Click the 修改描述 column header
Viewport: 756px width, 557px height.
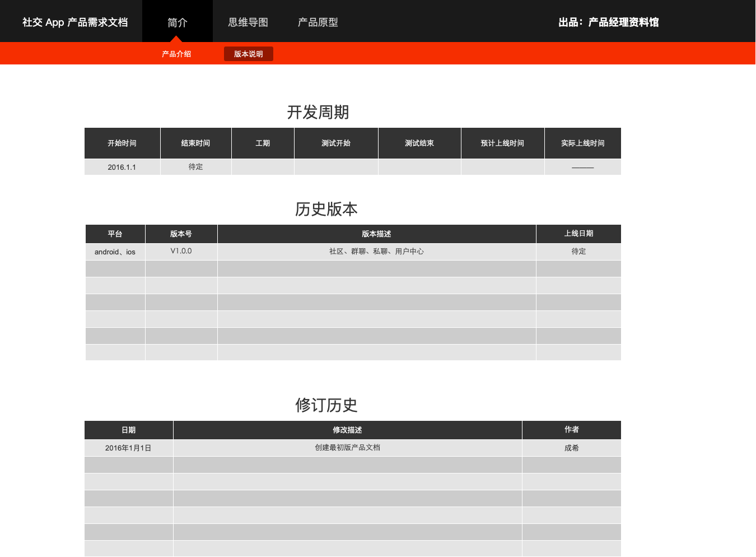347,430
